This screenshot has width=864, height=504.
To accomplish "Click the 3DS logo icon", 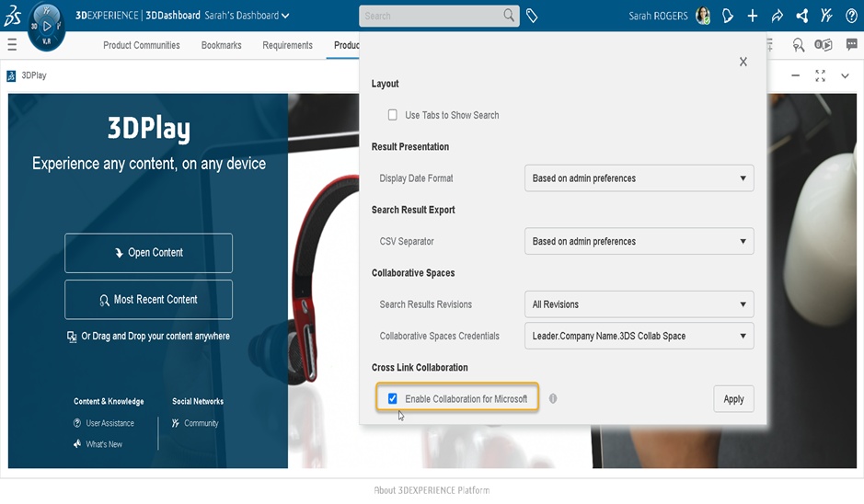I will click(12, 16).
